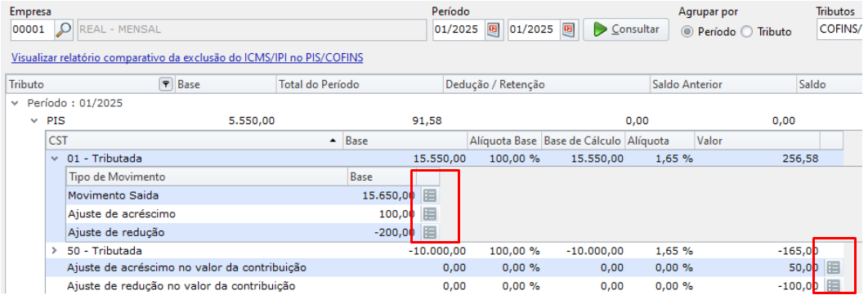Screen dimensions: 868x295
Task: Click the Consultar button
Action: coord(626,29)
